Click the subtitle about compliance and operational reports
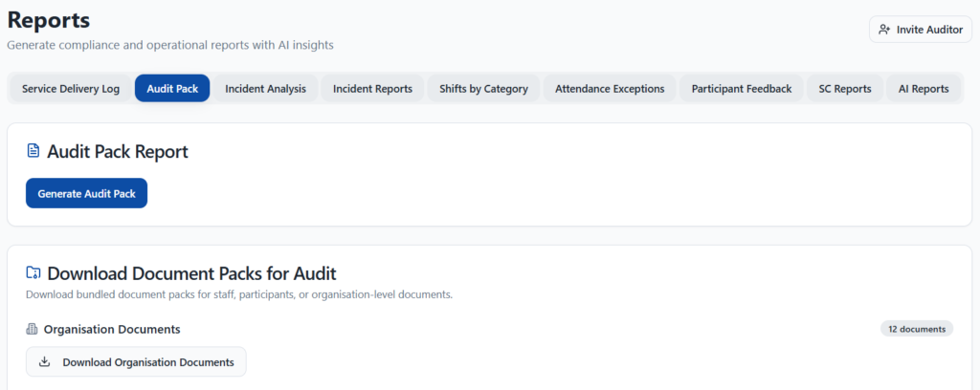This screenshot has height=390, width=980. 170,45
